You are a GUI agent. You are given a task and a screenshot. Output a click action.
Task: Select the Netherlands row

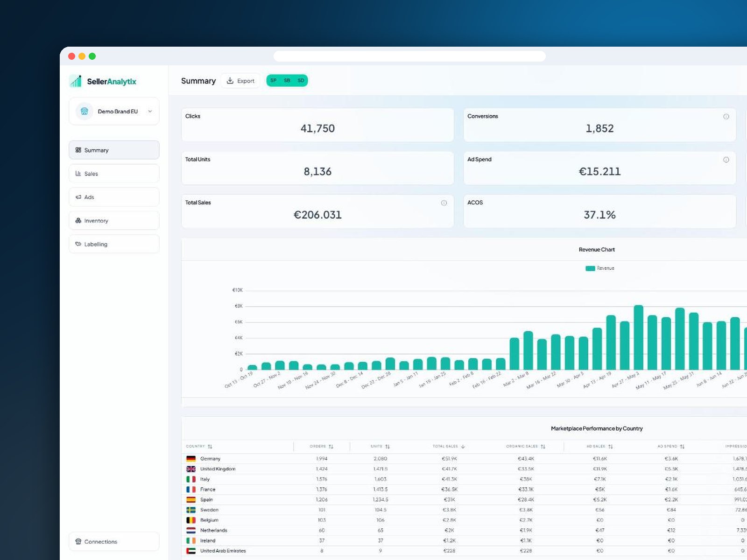(x=464, y=531)
